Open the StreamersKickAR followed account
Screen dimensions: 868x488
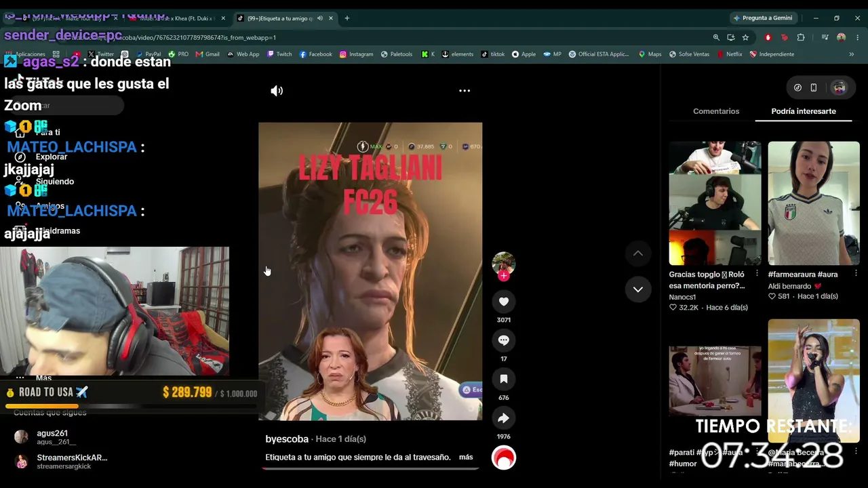point(61,462)
